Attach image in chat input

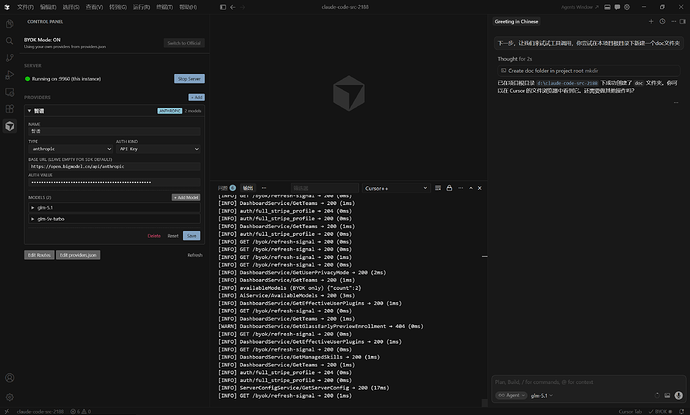click(x=667, y=395)
